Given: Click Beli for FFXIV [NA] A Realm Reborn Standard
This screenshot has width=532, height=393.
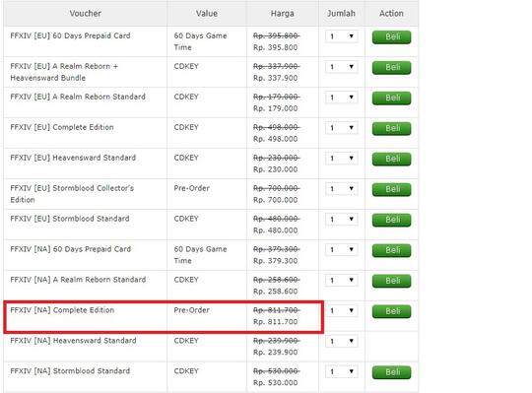Looking at the screenshot, I should pyautogui.click(x=391, y=281).
